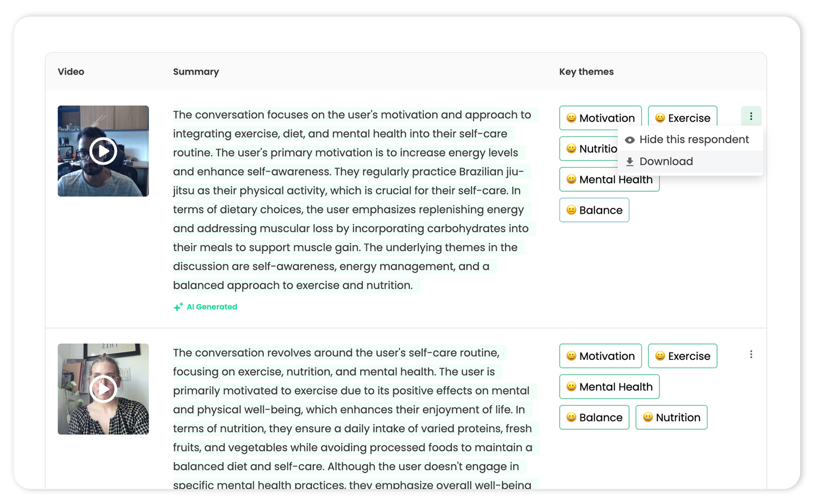The height and width of the screenshot is (504, 816).
Task: Select the first row's Motivation theme tag
Action: 600,118
